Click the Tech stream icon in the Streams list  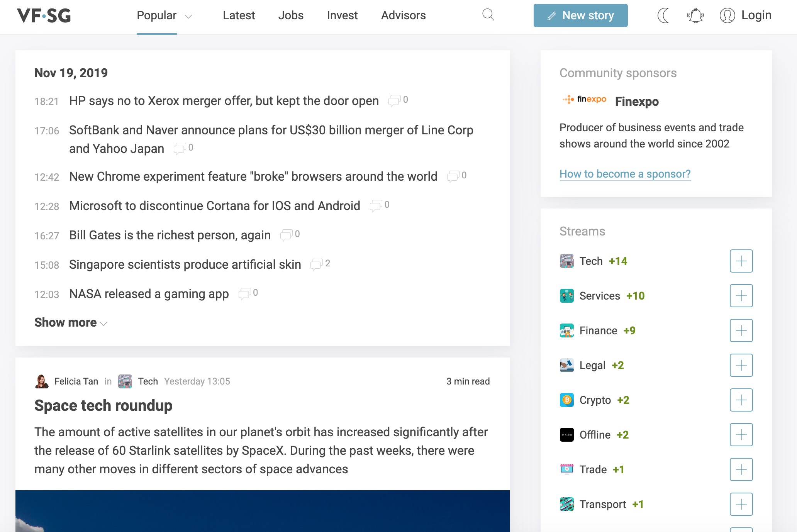pyautogui.click(x=566, y=261)
